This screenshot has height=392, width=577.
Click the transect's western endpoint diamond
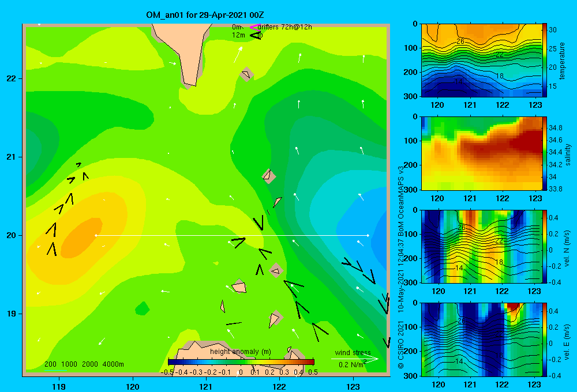[x=96, y=235]
